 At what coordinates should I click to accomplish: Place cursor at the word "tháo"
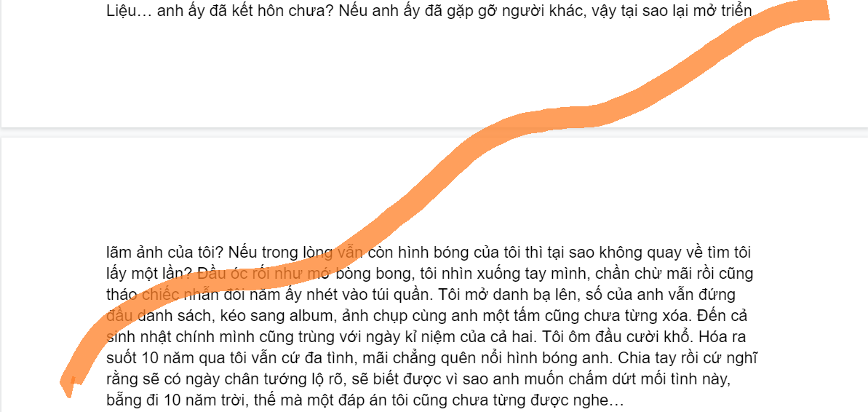click(118, 295)
